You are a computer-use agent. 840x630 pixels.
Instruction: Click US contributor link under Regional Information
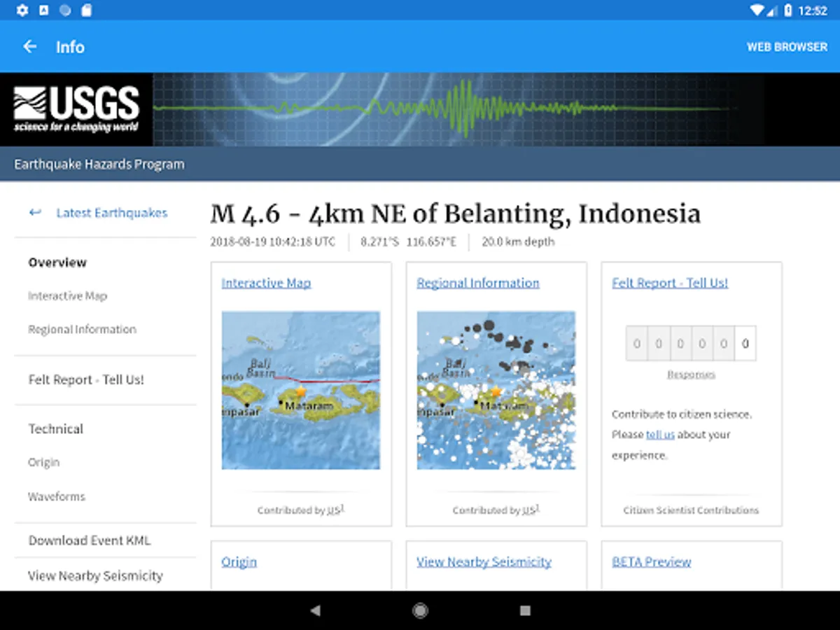[x=529, y=510]
